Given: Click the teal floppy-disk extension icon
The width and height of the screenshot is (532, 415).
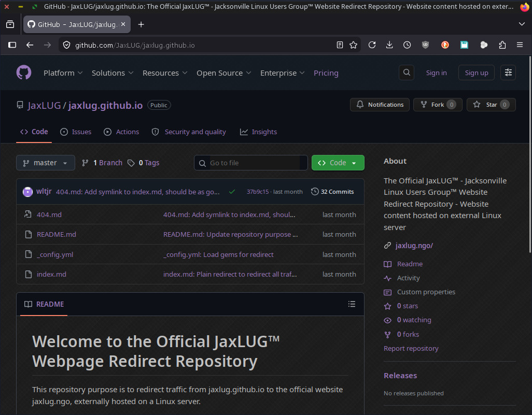Looking at the screenshot, I should [x=464, y=45].
